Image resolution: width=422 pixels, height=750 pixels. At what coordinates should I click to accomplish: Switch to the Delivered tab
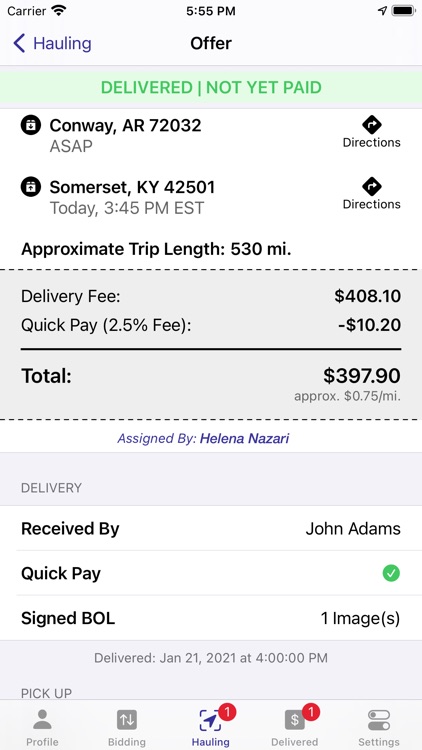point(295,728)
